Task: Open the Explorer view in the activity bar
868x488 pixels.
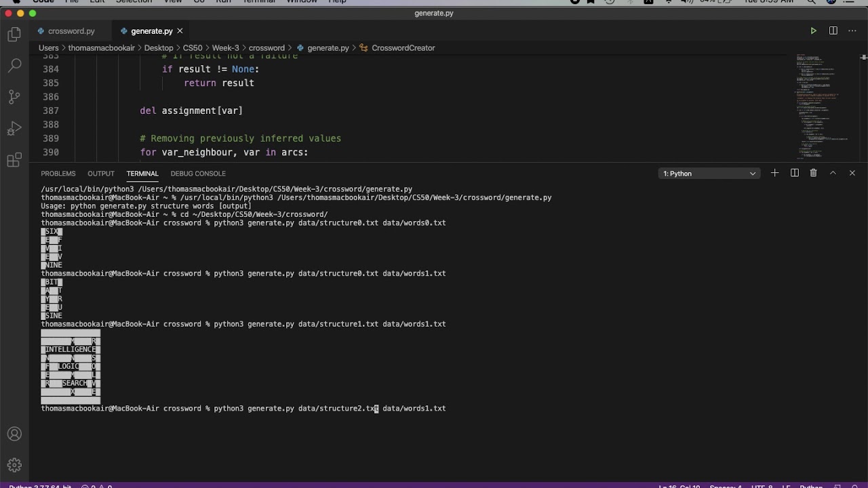Action: (x=14, y=35)
